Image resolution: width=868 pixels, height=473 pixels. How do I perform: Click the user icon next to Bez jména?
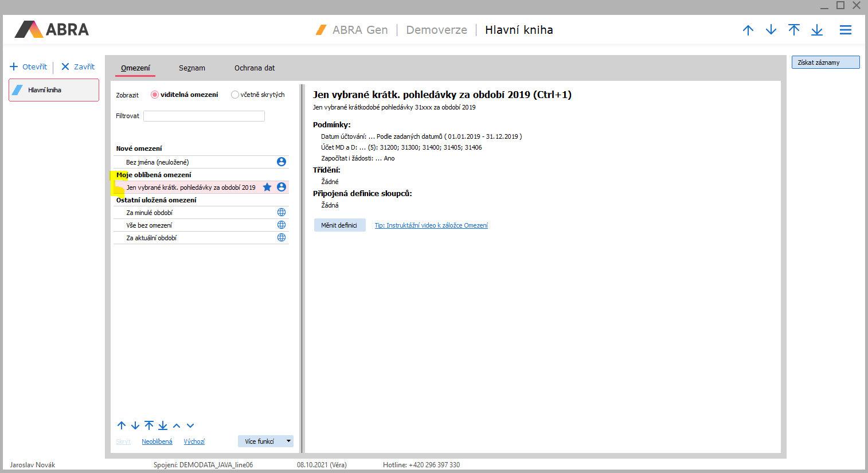[x=281, y=162]
